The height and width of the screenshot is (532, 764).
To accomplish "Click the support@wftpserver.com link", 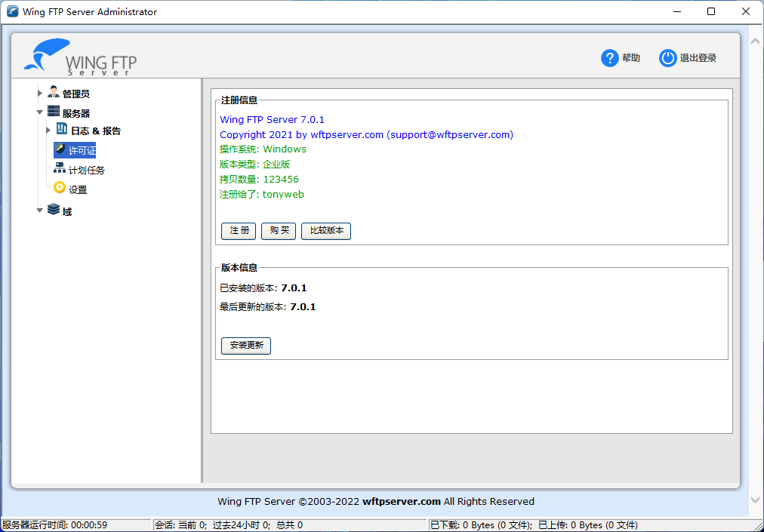I will coord(450,134).
